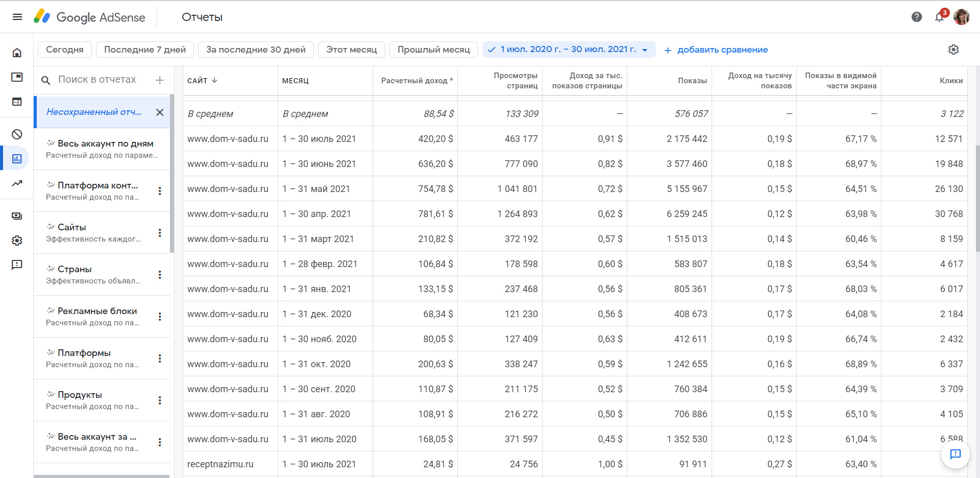Open the "Весь аккаунт по дням" report

(102, 149)
